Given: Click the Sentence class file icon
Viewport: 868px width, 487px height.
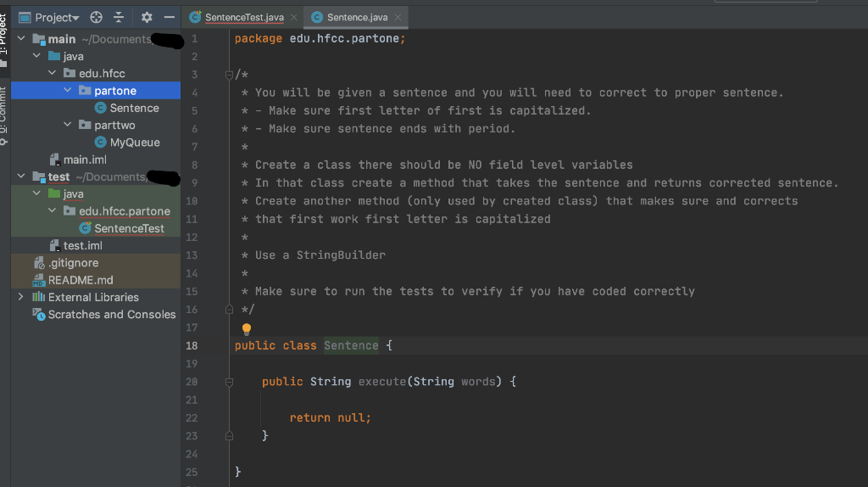Looking at the screenshot, I should [100, 108].
